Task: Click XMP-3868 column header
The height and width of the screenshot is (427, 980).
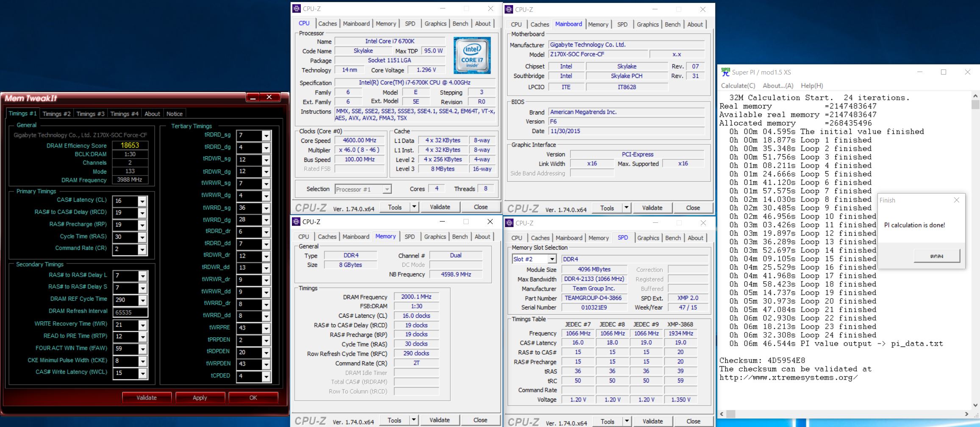Action: pyautogui.click(x=680, y=324)
